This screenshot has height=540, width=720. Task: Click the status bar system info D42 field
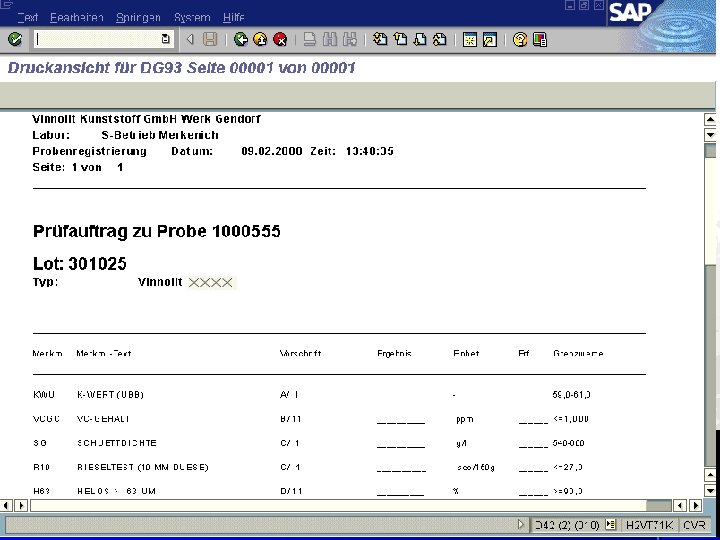click(567, 525)
